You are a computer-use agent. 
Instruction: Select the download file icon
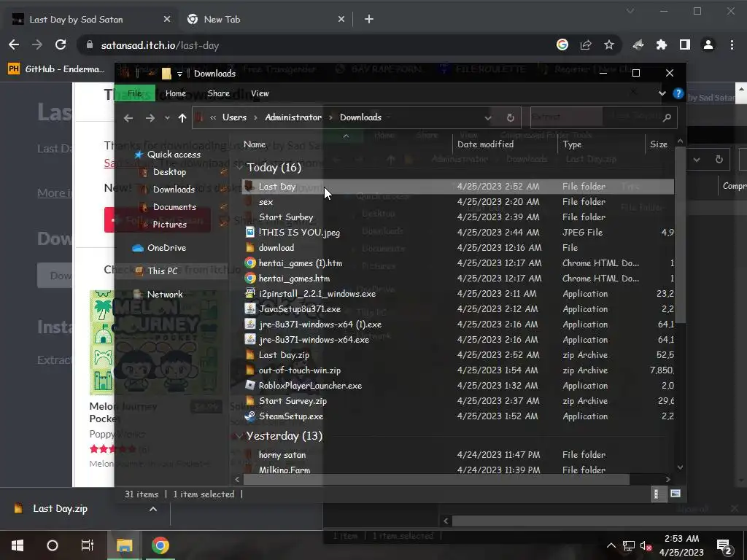(249, 248)
